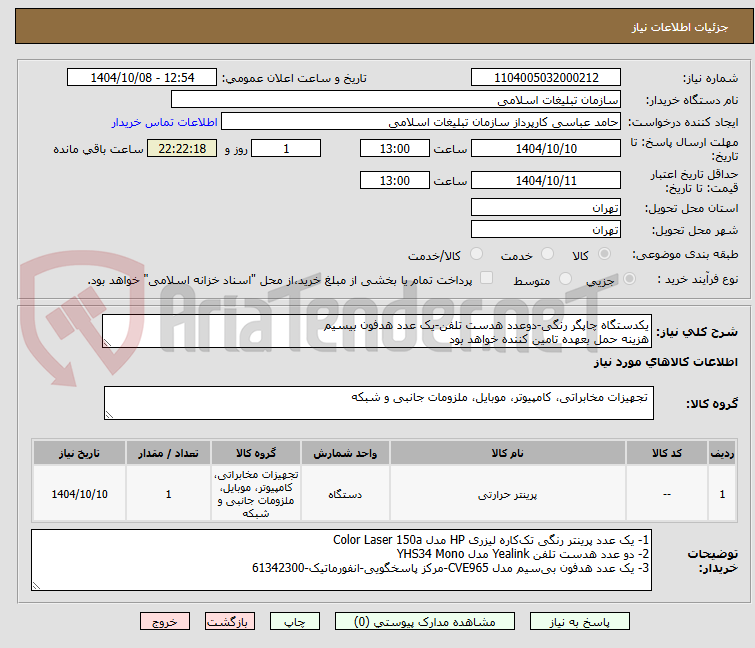Image resolution: width=755 pixels, height=648 pixels.
Task: Click the product group cell in table row
Action: [x=256, y=494]
